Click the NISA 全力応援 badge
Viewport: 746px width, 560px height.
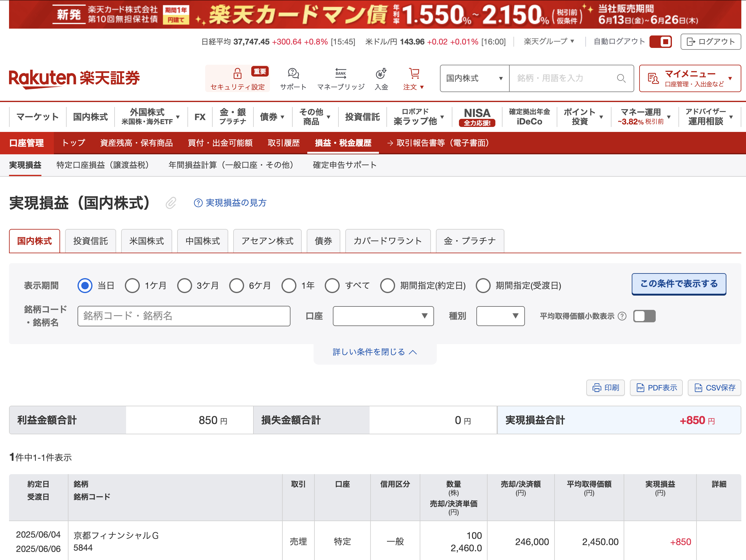click(477, 117)
